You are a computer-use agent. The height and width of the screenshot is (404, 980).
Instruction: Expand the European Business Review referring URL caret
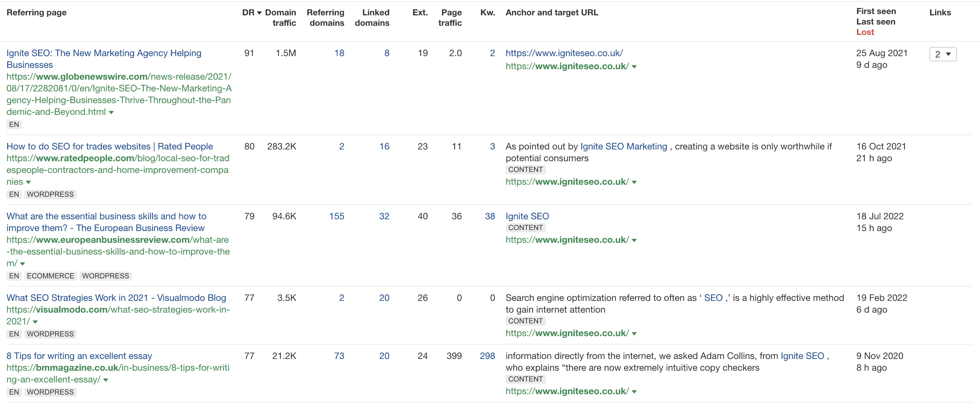point(22,263)
